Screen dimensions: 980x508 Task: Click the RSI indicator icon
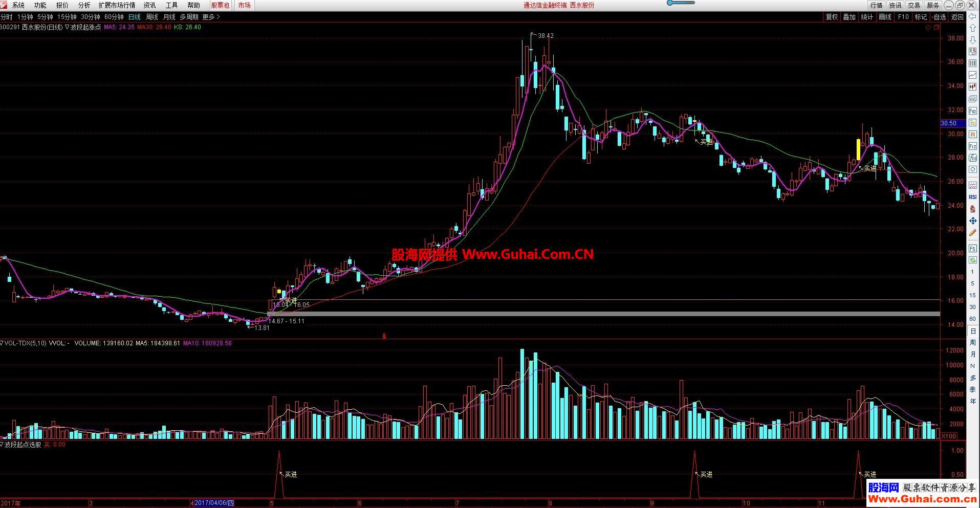(972, 197)
